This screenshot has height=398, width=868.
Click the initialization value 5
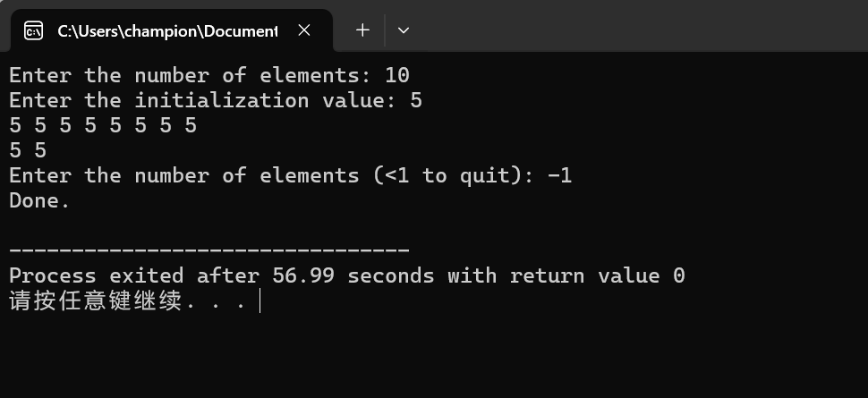click(x=416, y=101)
